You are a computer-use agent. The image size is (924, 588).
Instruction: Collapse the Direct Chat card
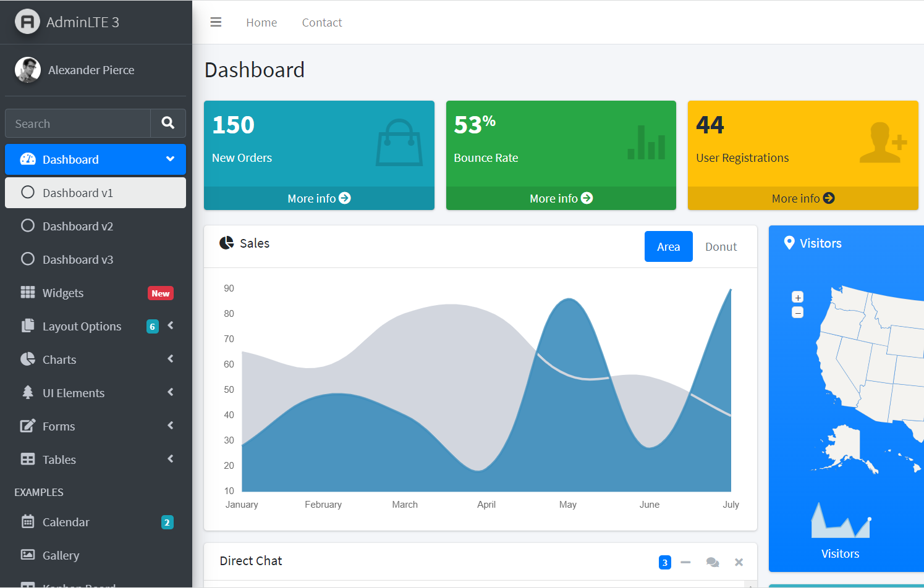pyautogui.click(x=685, y=562)
